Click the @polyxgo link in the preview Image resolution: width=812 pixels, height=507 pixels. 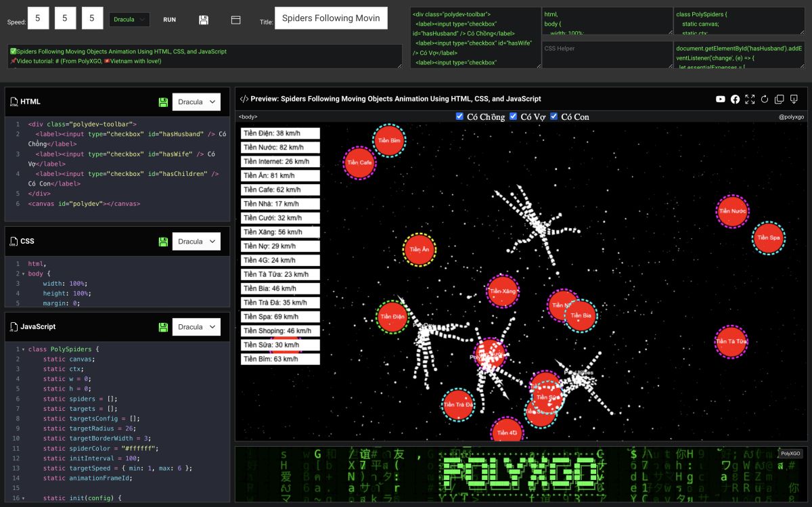(791, 117)
